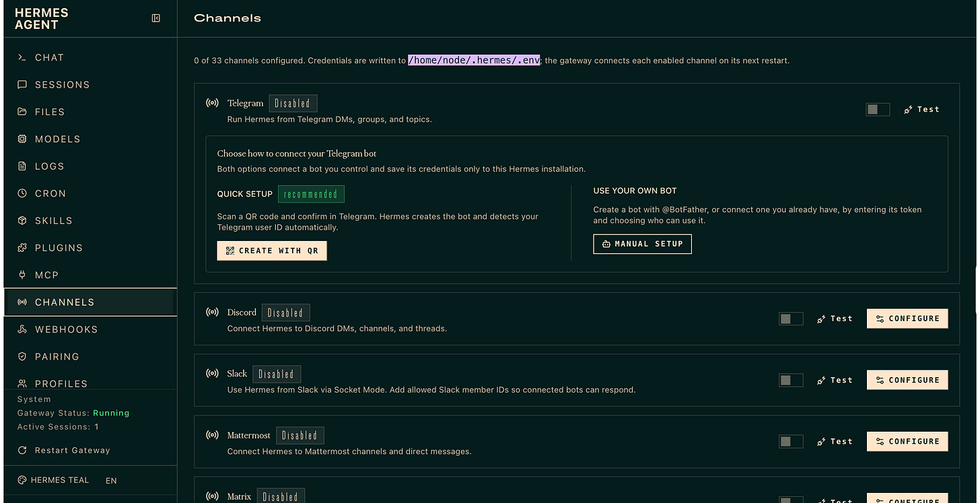The height and width of the screenshot is (503, 980).
Task: Open the Chat page
Action: pos(89,58)
